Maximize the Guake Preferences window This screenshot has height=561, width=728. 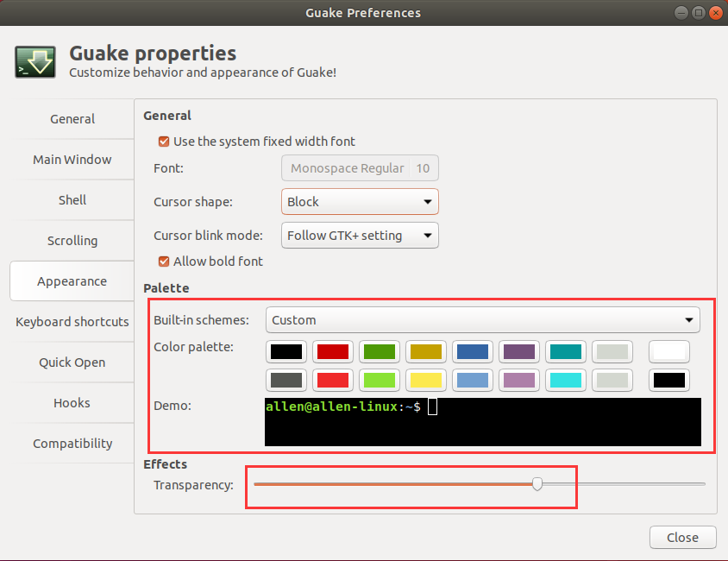(699, 13)
